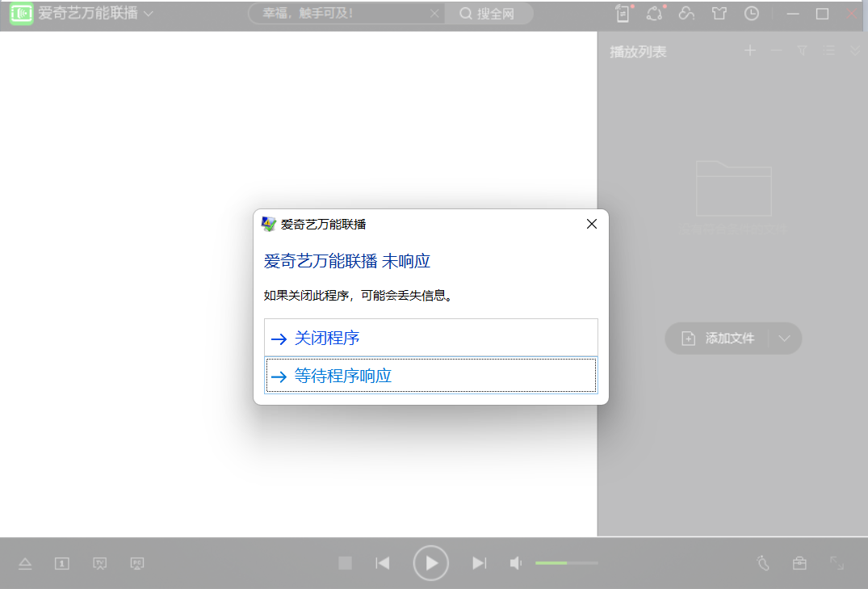
Task: Click the list mode icon in playlist header
Action: click(x=828, y=51)
